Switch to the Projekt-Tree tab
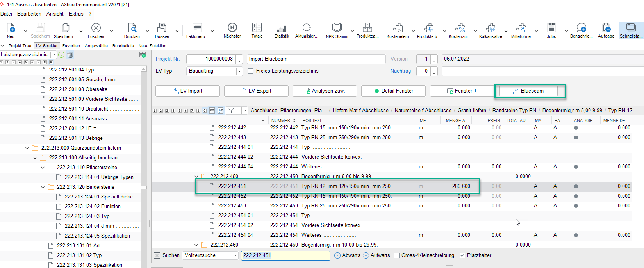Screen dimensions: 644x268 tap(20, 46)
